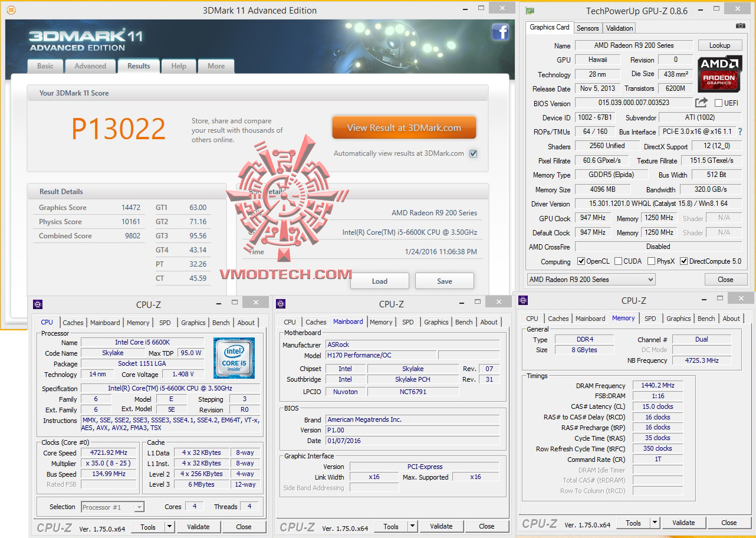Viewport: 756px width, 538px height.
Task: Click the LPCIO model value NCT6791
Action: coord(413,392)
